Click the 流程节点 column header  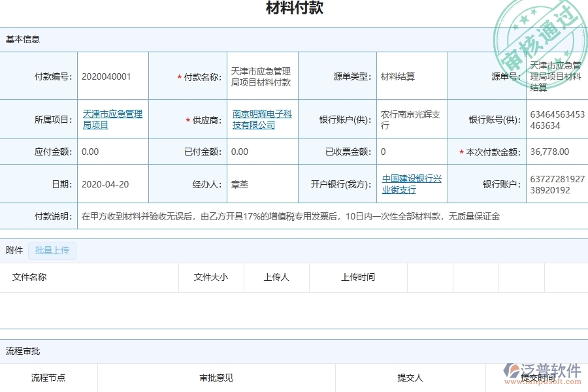[x=48, y=378]
